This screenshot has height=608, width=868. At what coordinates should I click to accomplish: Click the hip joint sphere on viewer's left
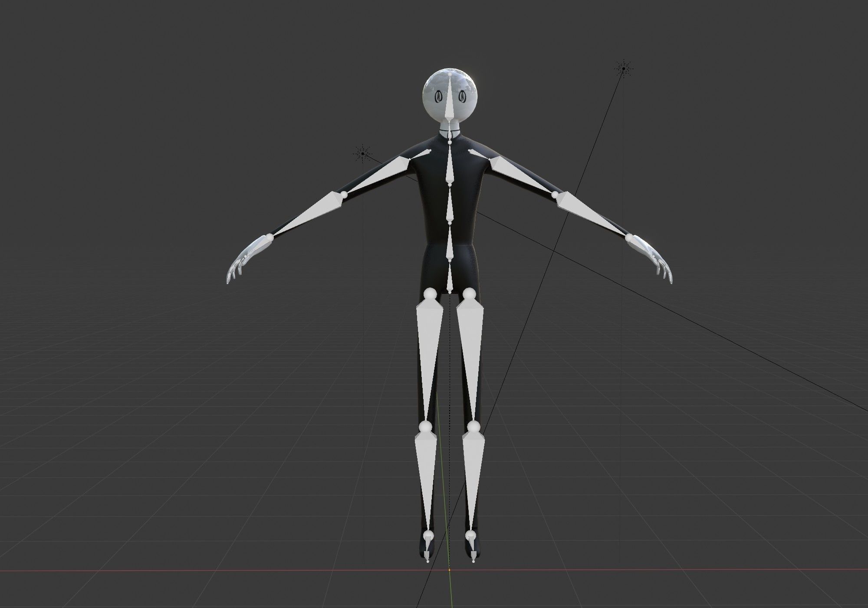click(x=430, y=295)
